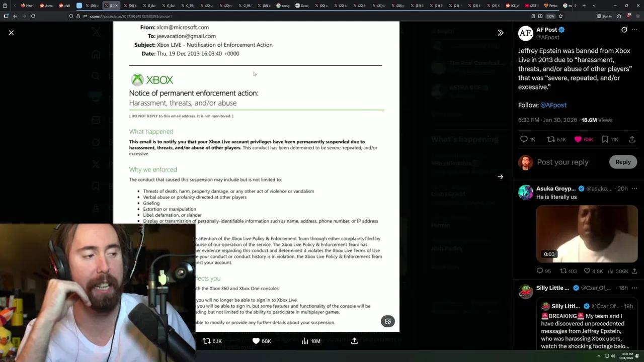The height and width of the screenshot is (362, 644).
Task: Click the browser address bar URL
Action: (131, 16)
